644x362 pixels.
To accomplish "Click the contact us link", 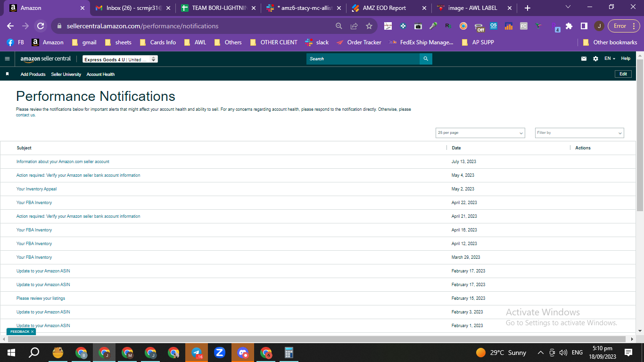I will point(25,115).
